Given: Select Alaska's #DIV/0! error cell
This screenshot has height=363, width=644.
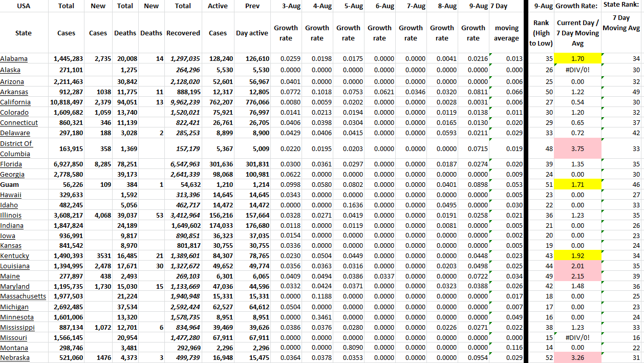Looking at the screenshot, I should [x=577, y=70].
